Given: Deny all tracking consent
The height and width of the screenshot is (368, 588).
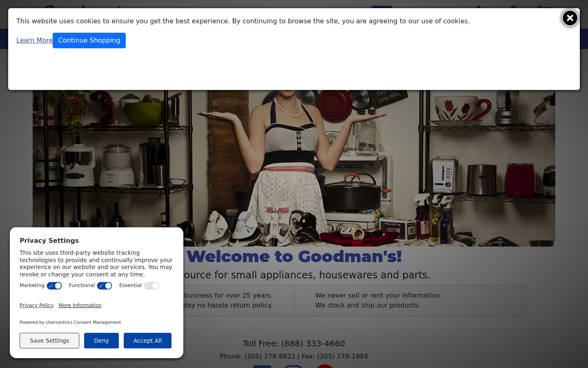Looking at the screenshot, I should tap(101, 341).
